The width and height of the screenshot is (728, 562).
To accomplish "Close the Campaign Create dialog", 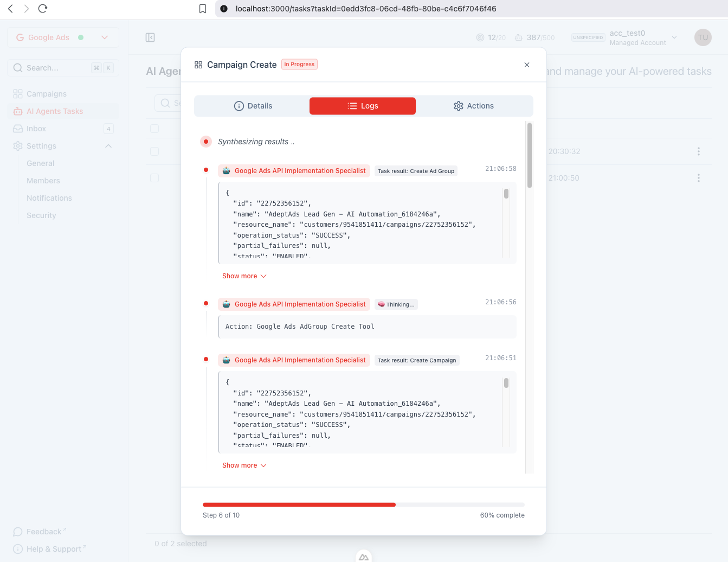I will [x=527, y=65].
